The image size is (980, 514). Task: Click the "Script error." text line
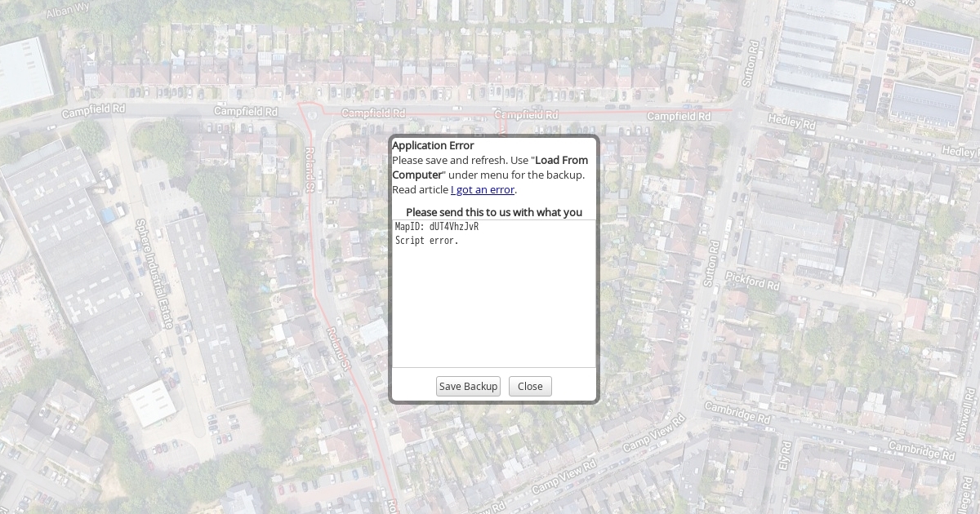(x=427, y=241)
